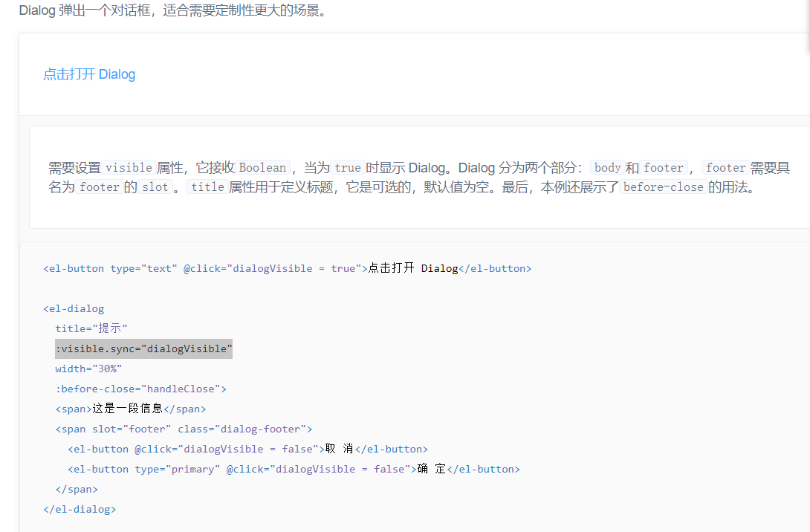Click the inline code word slot

tap(155, 187)
